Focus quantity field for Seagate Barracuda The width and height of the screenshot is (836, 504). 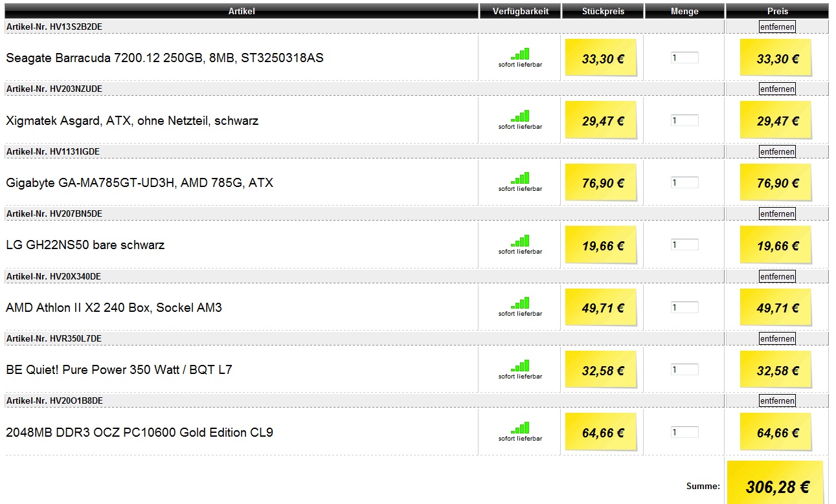pyautogui.click(x=684, y=58)
